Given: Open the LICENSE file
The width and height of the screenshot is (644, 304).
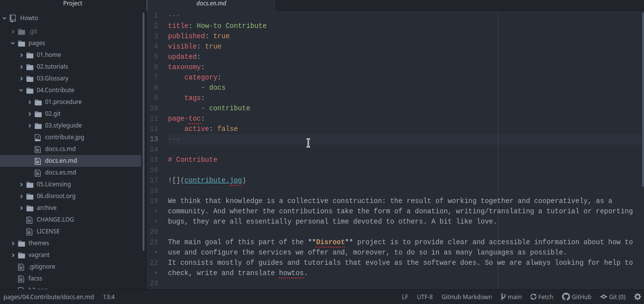Looking at the screenshot, I should click(x=48, y=231).
